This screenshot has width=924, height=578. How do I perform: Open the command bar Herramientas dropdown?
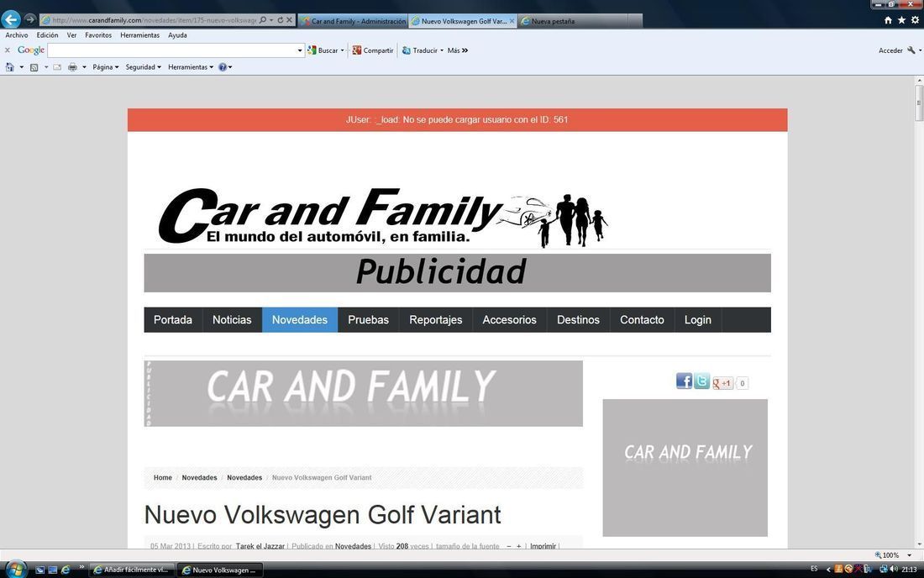[191, 67]
